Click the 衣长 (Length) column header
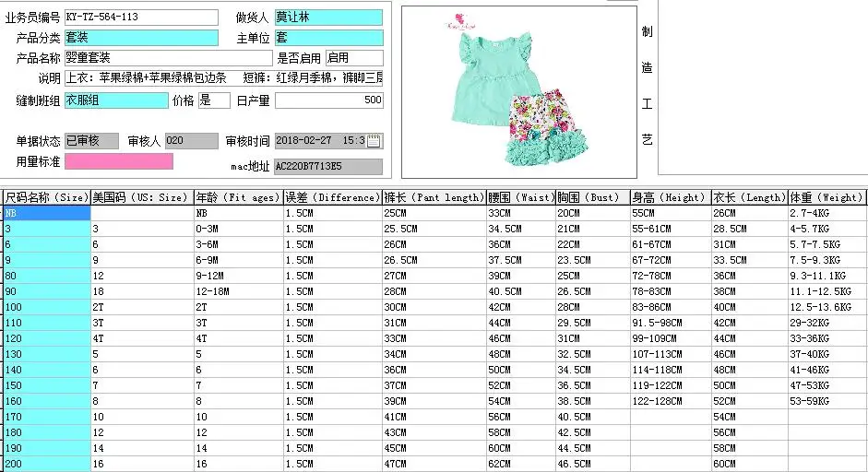This screenshot has width=868, height=472. [x=750, y=197]
